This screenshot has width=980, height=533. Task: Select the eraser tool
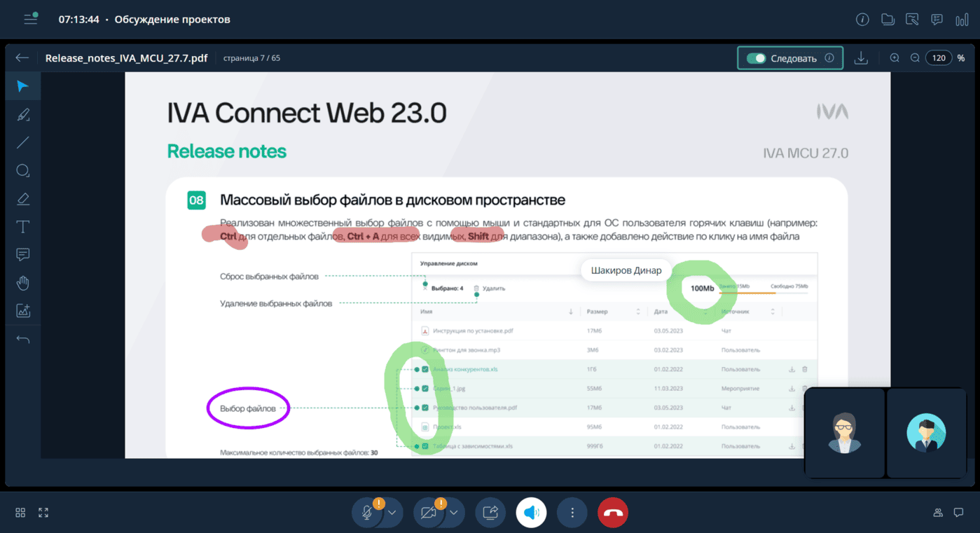click(x=23, y=199)
